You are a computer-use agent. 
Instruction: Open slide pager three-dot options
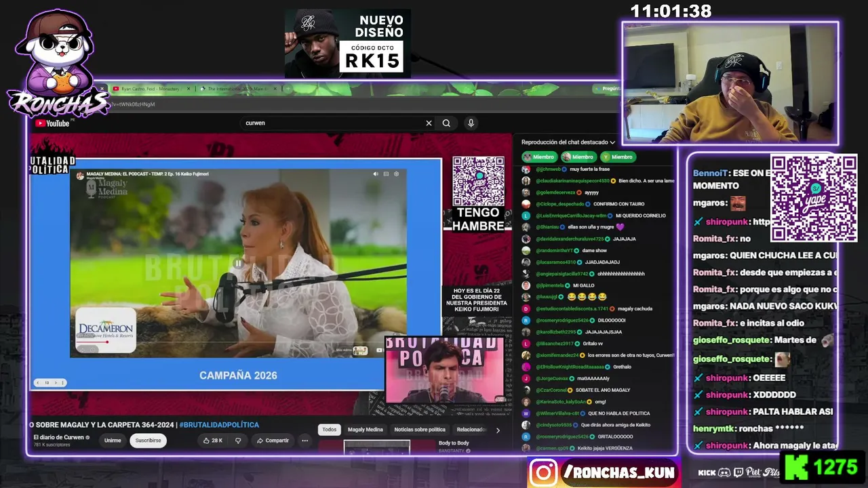click(x=62, y=383)
